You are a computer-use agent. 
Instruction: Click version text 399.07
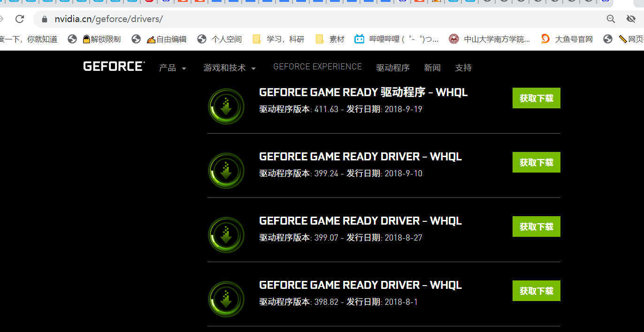[x=326, y=238]
